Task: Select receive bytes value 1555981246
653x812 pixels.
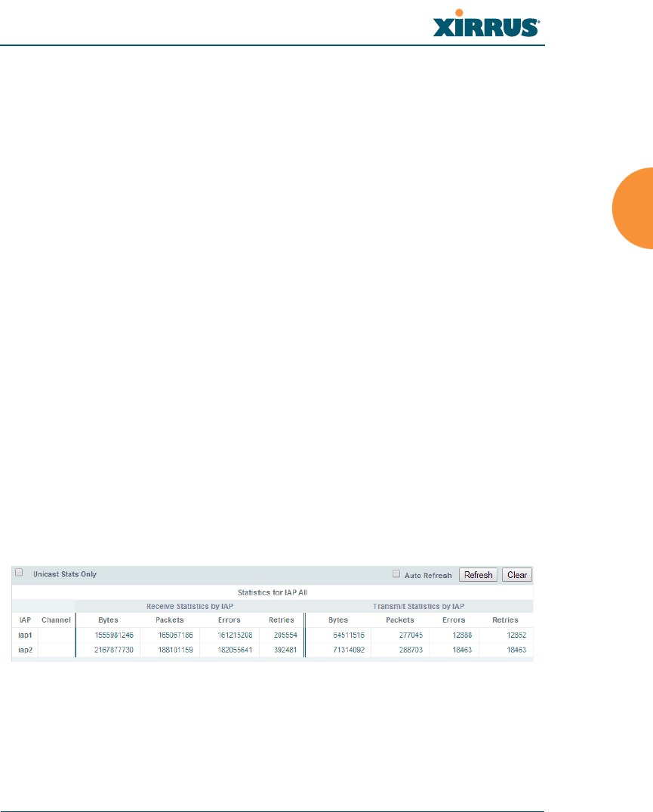Action: [x=114, y=635]
